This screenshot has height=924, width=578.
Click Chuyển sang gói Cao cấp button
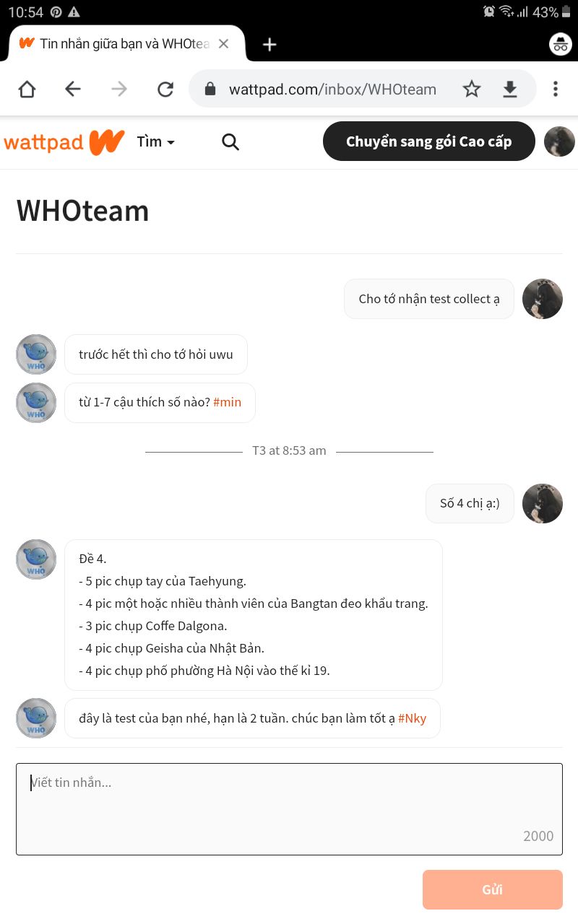(x=428, y=141)
